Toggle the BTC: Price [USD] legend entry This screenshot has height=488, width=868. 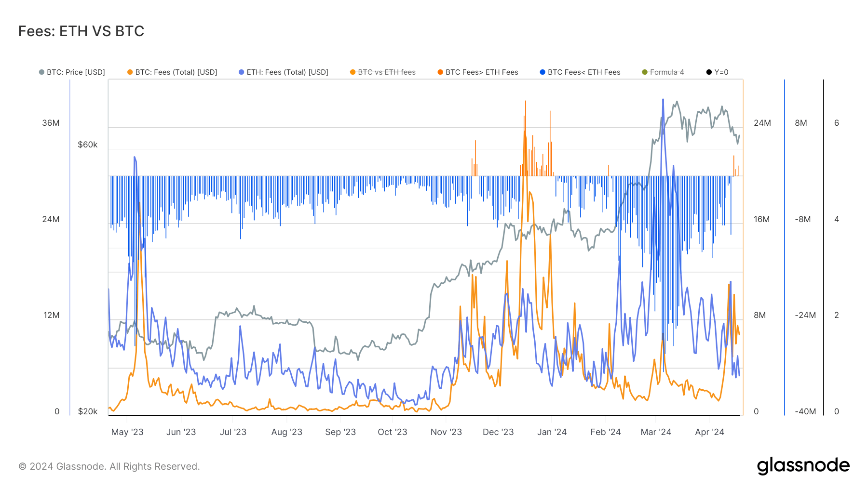[x=75, y=72]
